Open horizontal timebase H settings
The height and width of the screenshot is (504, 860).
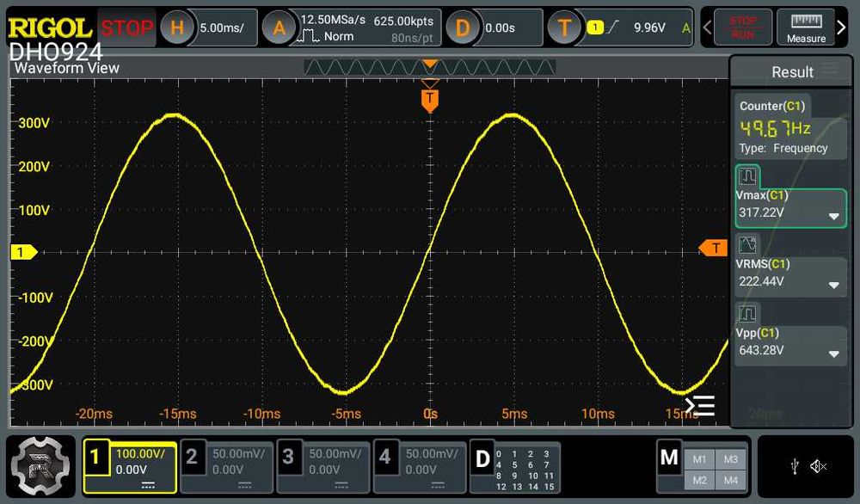coord(176,28)
